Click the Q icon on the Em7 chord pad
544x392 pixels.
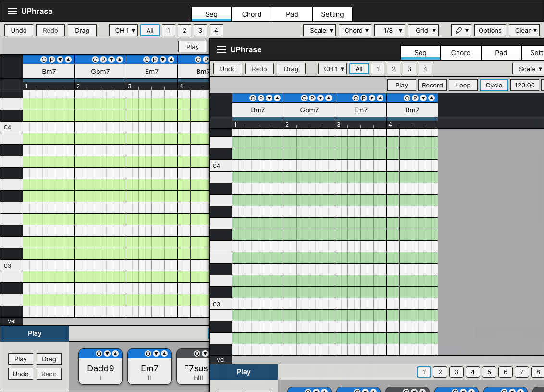tap(148, 354)
